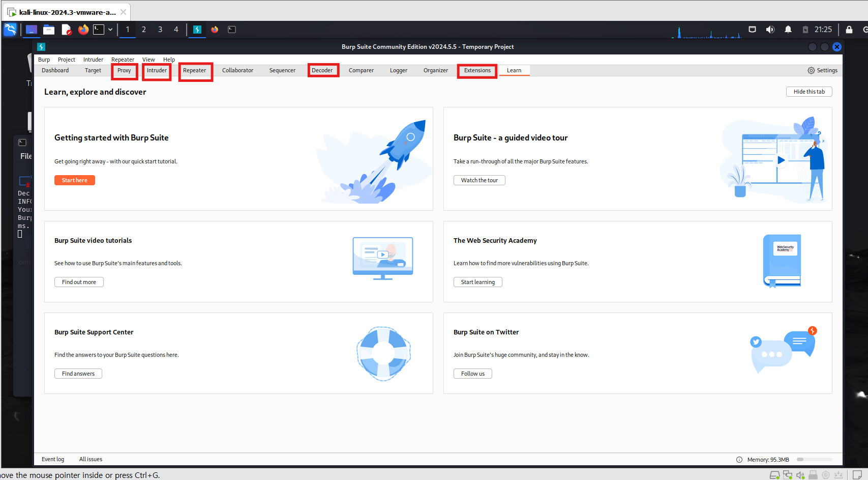The image size is (868, 480).
Task: Click the memory usage progress bar
Action: tap(815, 460)
